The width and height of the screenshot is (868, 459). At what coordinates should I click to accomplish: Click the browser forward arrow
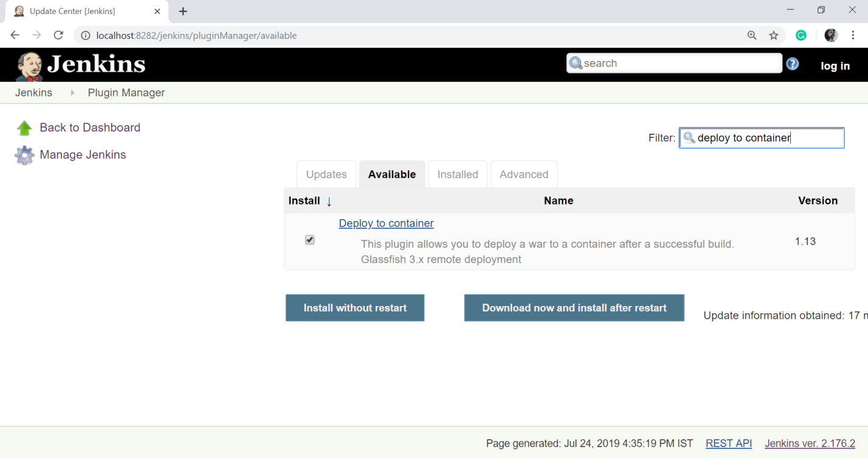click(37, 35)
